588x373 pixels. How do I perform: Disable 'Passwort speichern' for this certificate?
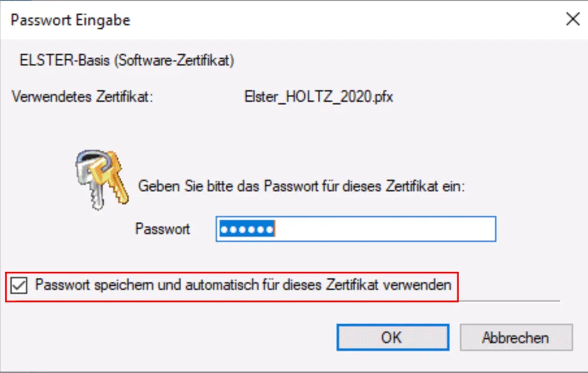click(x=20, y=285)
